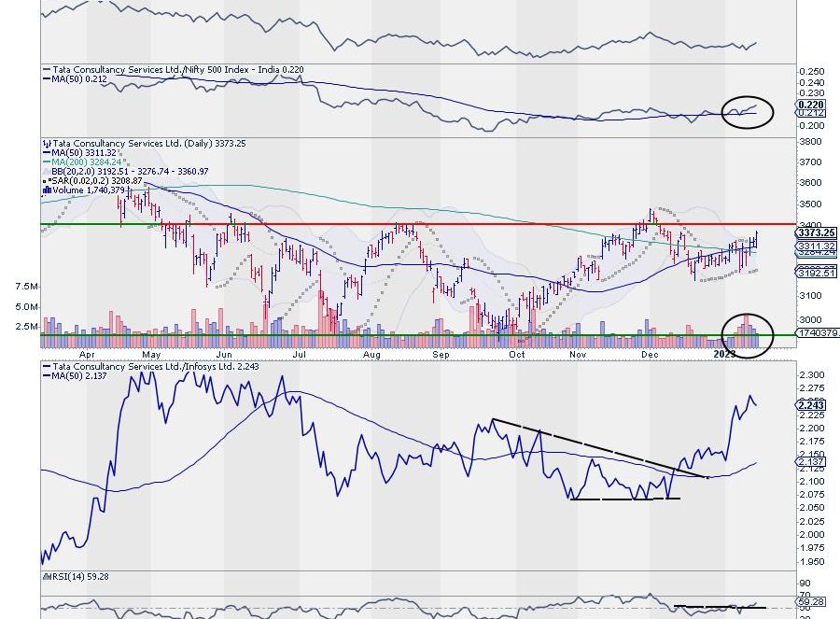The image size is (840, 619).
Task: Click the 7.5M volume axis label
Action: (x=26, y=287)
